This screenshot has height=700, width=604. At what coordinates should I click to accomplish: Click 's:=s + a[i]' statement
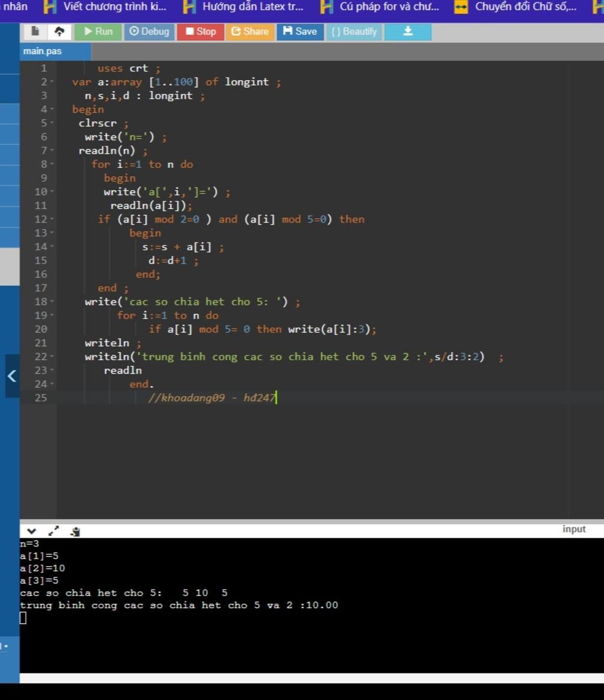tap(176, 247)
